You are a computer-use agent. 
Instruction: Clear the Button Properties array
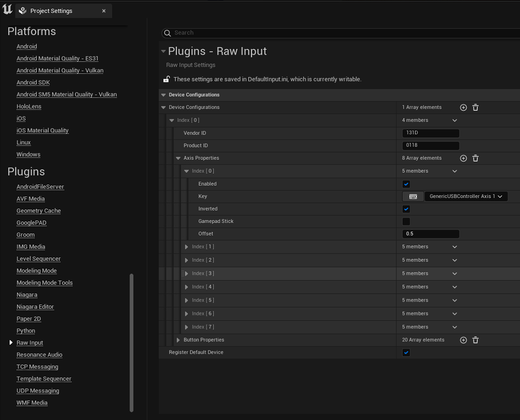(475, 340)
